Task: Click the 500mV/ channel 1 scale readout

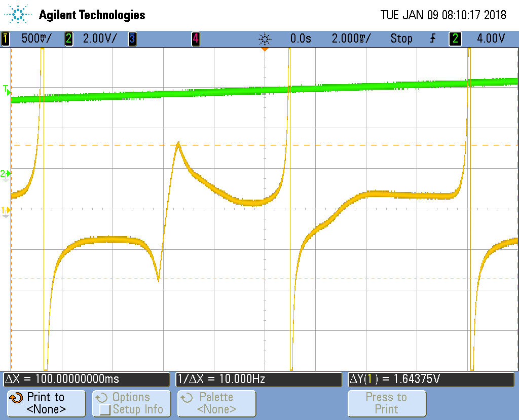Action: tap(35, 39)
